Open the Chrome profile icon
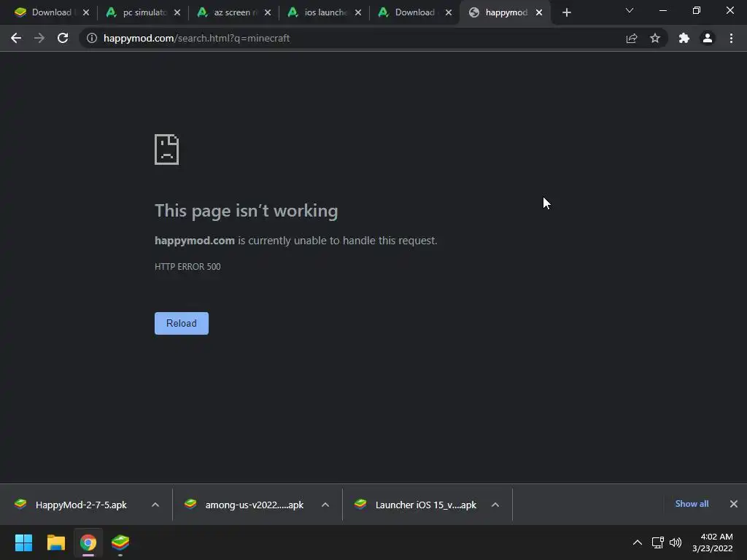 point(708,38)
